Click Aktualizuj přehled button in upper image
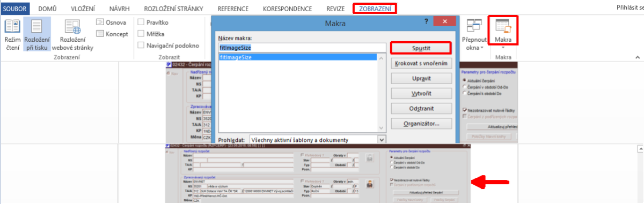 coord(492,127)
